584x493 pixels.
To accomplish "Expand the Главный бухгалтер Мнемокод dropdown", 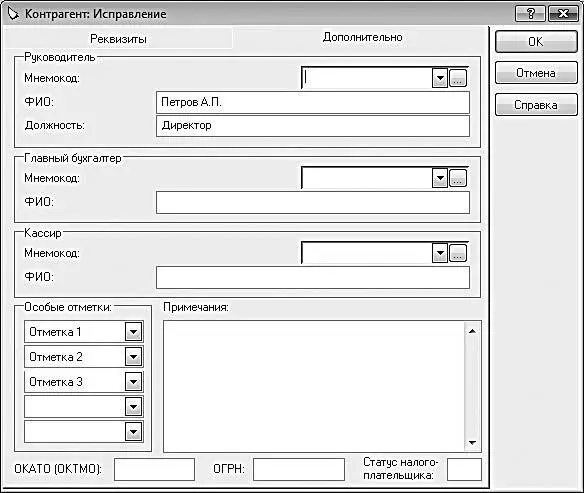I will point(440,178).
